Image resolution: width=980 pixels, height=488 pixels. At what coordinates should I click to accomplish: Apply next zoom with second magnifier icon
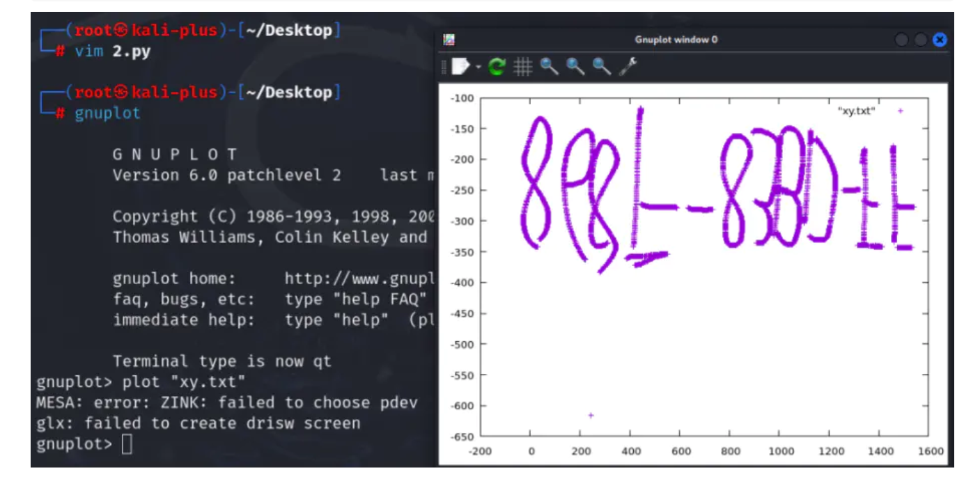point(575,67)
